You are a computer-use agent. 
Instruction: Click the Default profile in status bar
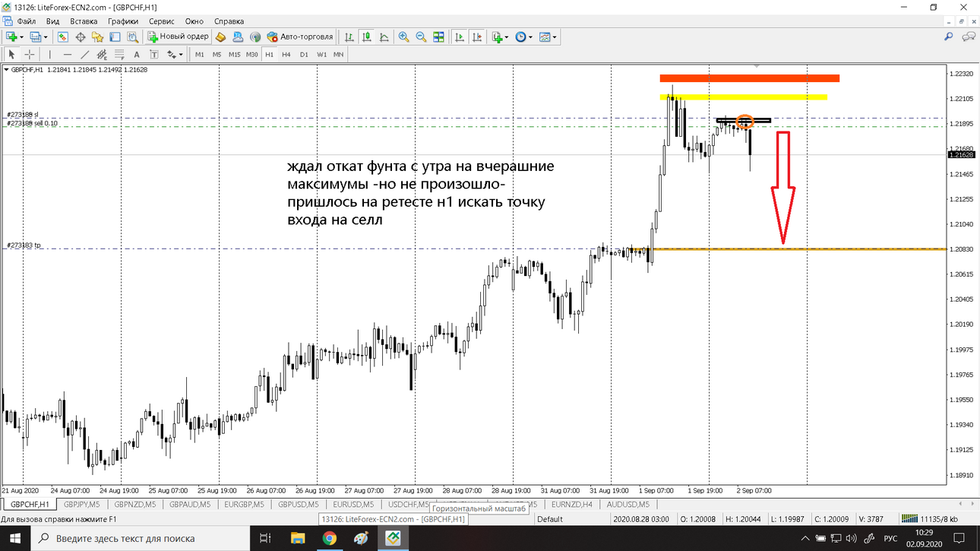(x=550, y=519)
